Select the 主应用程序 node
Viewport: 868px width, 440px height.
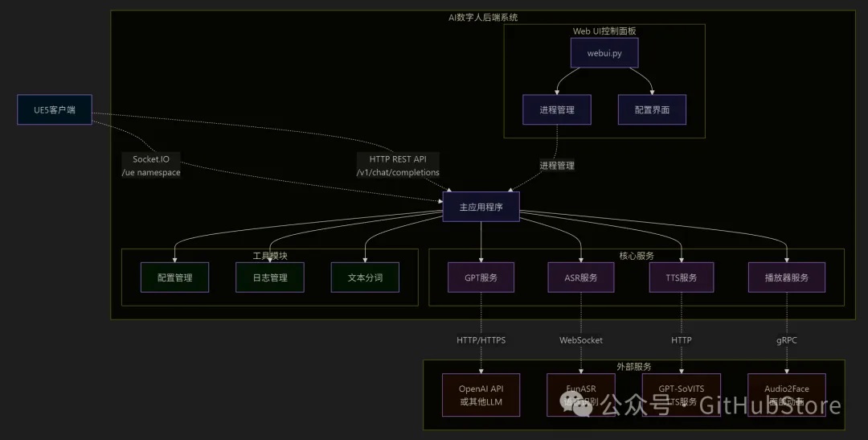pyautogui.click(x=481, y=207)
